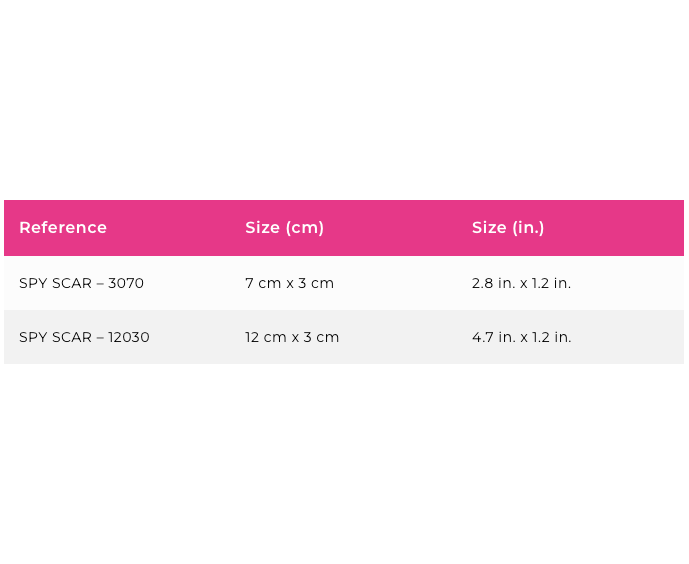This screenshot has width=689, height=564.
Task: Select the SPY SCAR – 3070 reference cell
Action: (x=81, y=283)
